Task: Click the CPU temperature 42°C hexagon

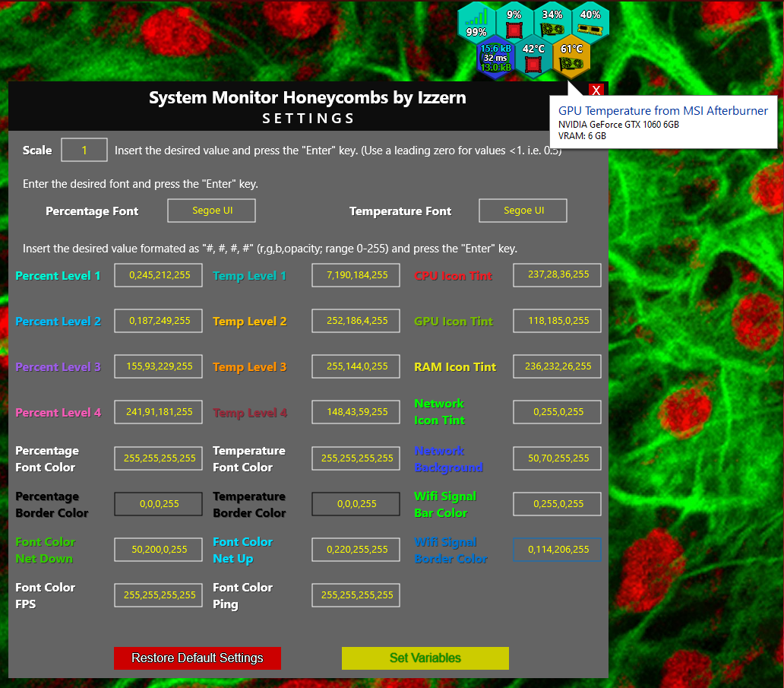Action: pos(533,57)
